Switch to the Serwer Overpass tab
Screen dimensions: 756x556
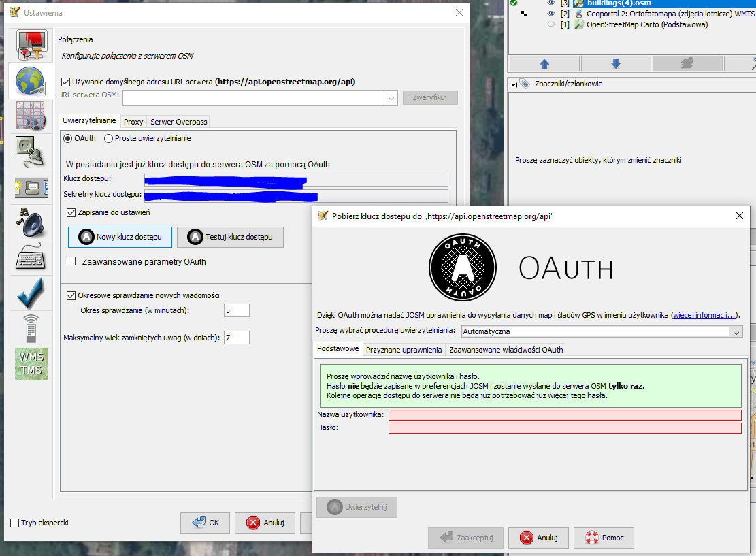click(179, 122)
